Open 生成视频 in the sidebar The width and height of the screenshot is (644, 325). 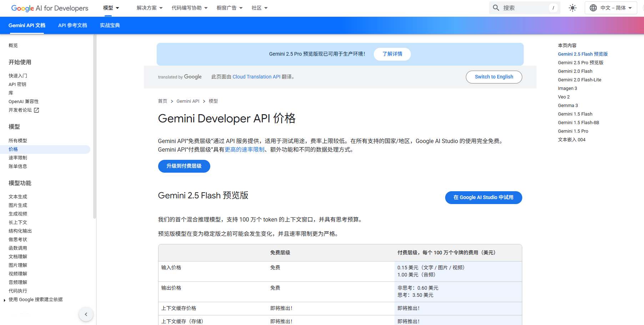(x=18, y=214)
